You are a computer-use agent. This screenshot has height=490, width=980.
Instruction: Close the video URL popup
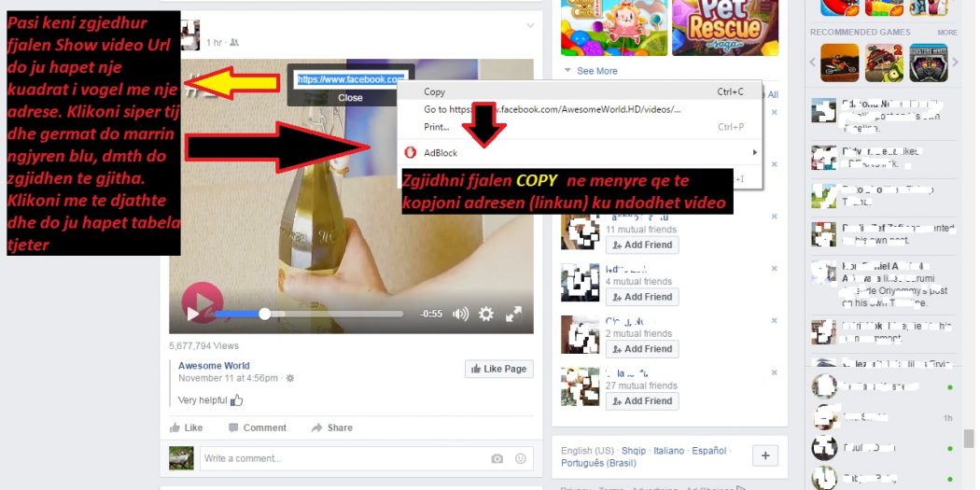pos(350,97)
